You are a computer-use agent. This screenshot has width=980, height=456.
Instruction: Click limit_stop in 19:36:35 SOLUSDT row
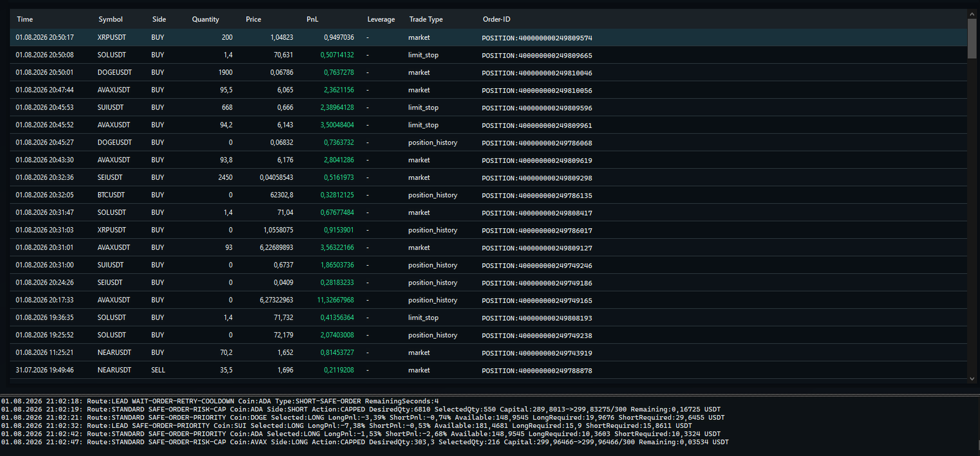click(423, 318)
